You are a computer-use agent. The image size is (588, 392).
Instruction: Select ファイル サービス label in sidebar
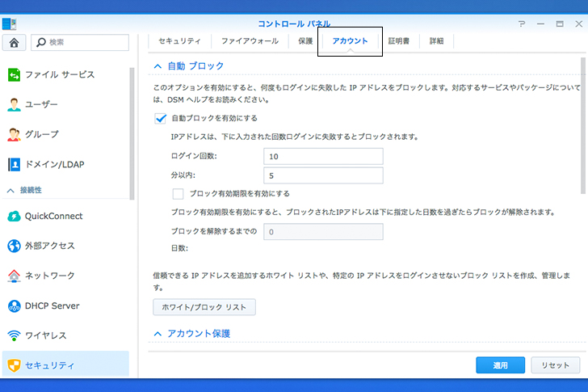[x=60, y=74]
